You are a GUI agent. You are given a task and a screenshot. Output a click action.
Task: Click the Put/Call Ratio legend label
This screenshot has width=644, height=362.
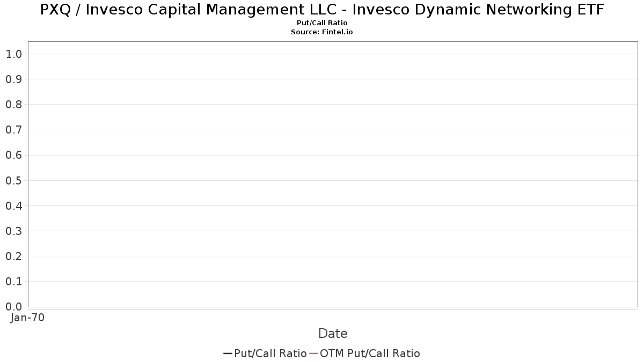pos(270,353)
